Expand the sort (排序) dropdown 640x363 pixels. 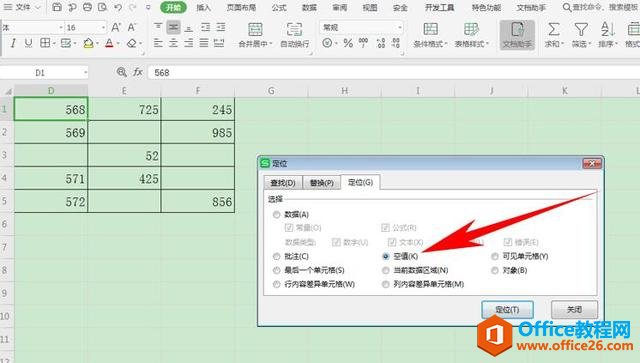coord(616,43)
